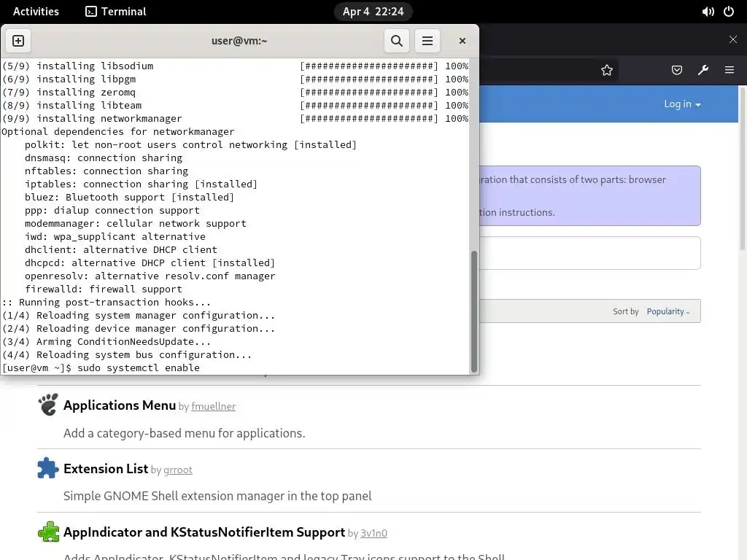
Task: Click the 'bluez: Bluetooth support' line
Action: [x=130, y=197]
